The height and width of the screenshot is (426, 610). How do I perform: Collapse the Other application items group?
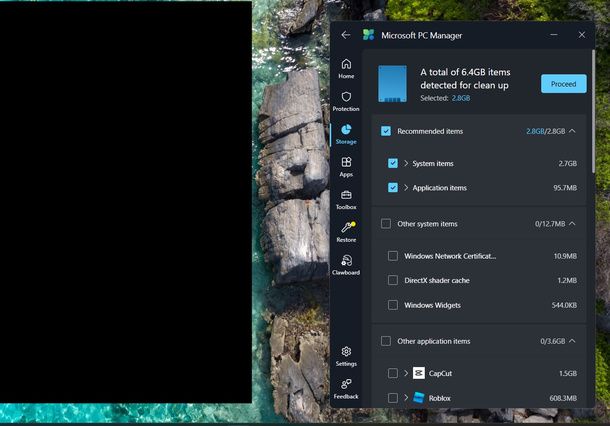pyautogui.click(x=572, y=341)
